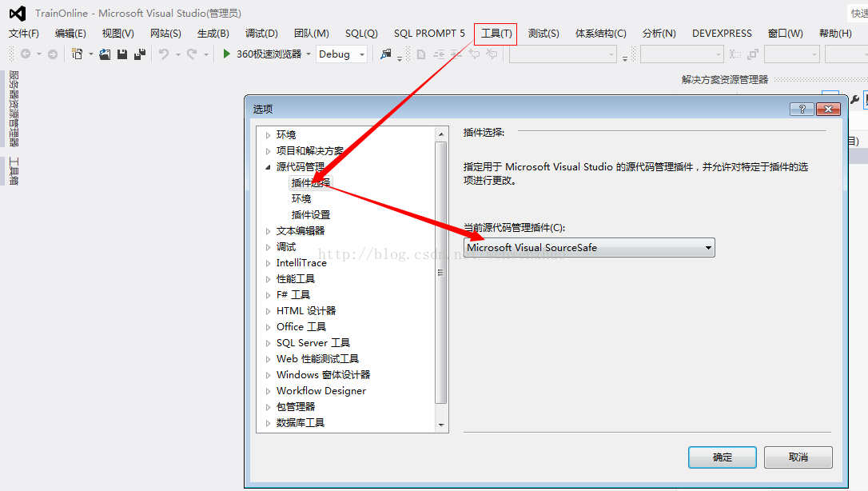Open the New Project dropdown arrow

click(x=91, y=54)
